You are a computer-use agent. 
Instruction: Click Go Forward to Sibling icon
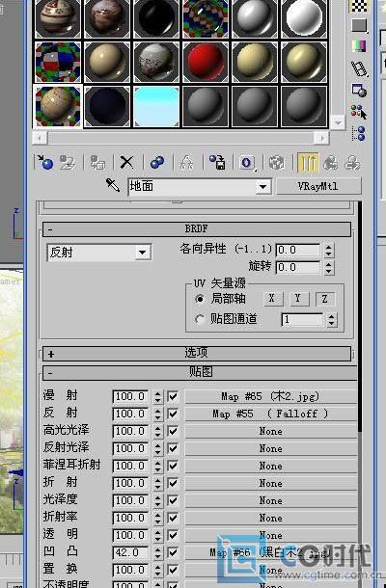(x=352, y=163)
